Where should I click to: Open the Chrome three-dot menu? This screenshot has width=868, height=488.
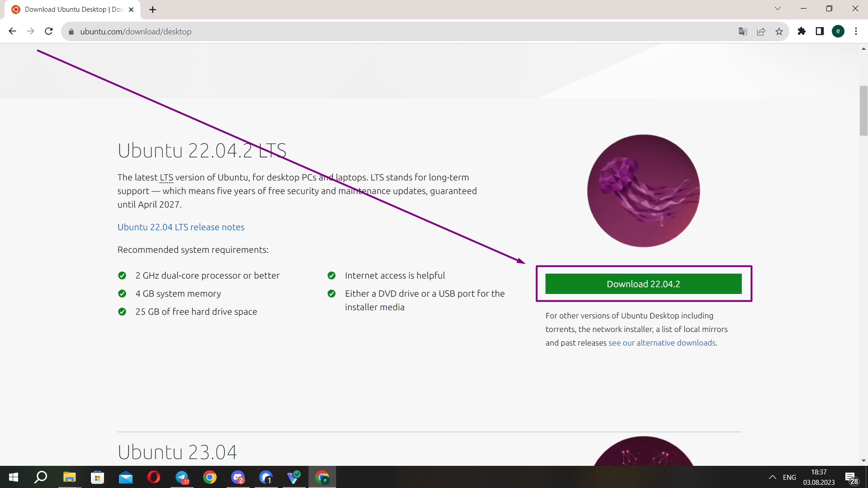(856, 31)
